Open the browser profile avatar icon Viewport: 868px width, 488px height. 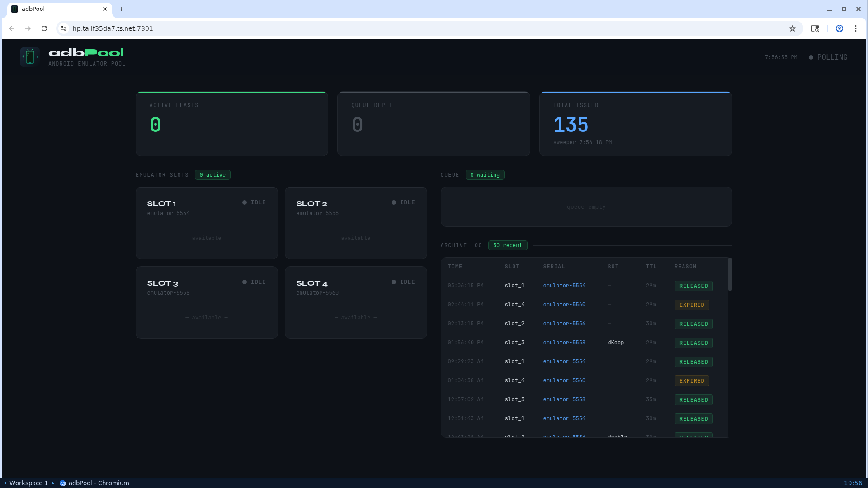click(x=840, y=28)
